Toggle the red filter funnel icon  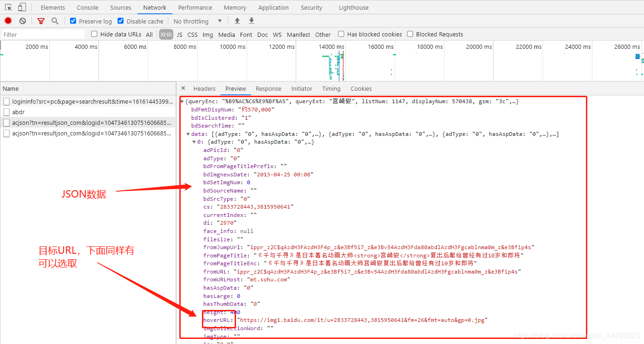tap(41, 21)
